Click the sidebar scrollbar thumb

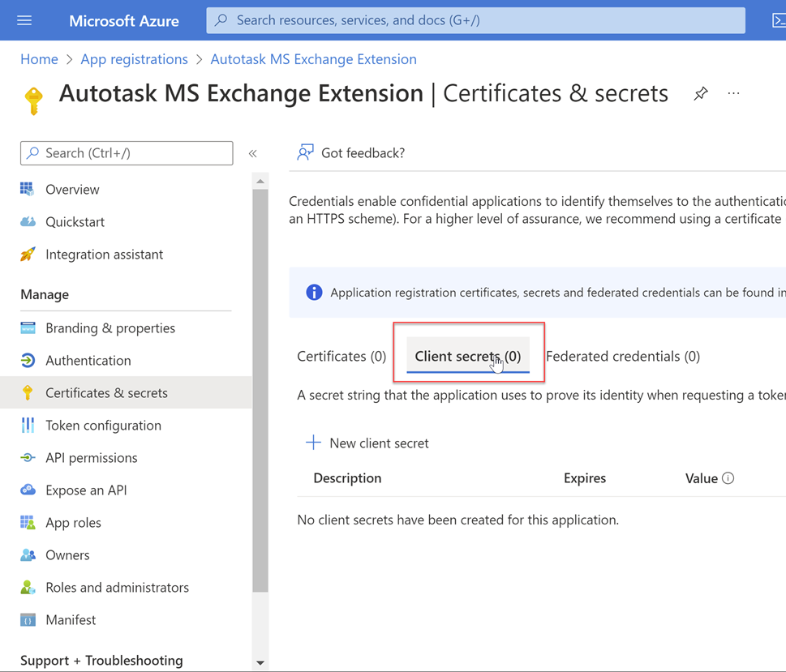pos(260,390)
